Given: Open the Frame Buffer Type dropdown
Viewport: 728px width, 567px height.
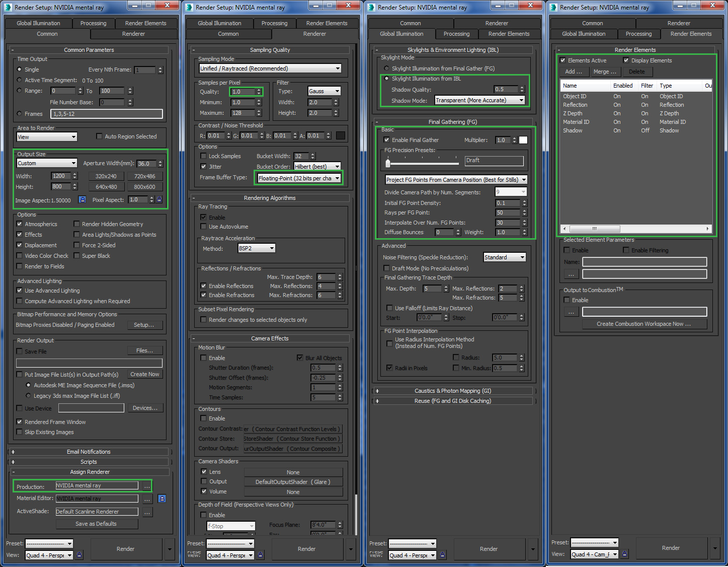Looking at the screenshot, I should coord(299,178).
